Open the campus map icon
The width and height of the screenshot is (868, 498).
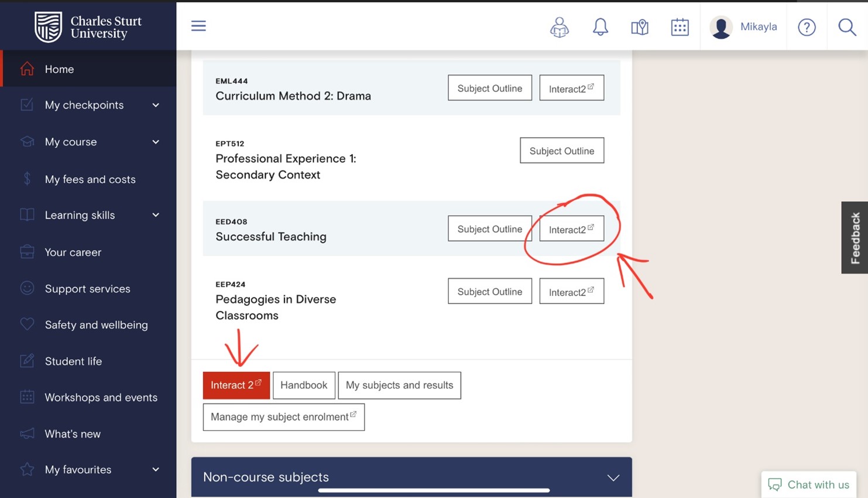pyautogui.click(x=639, y=27)
